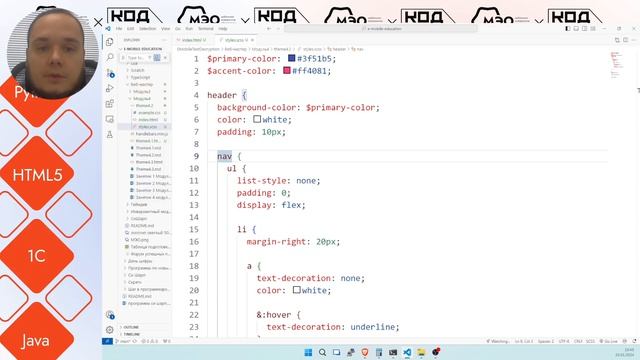This screenshot has height=360, width=640.
Task: Open the View menu
Action: pos(165,29)
